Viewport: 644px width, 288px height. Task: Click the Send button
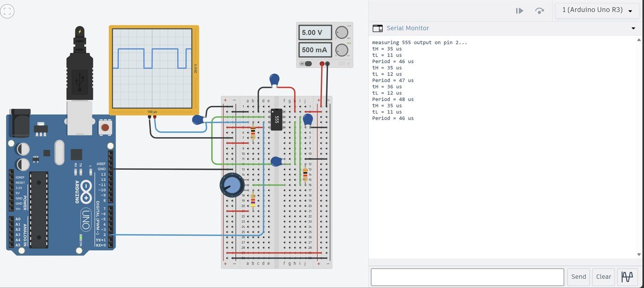click(578, 277)
